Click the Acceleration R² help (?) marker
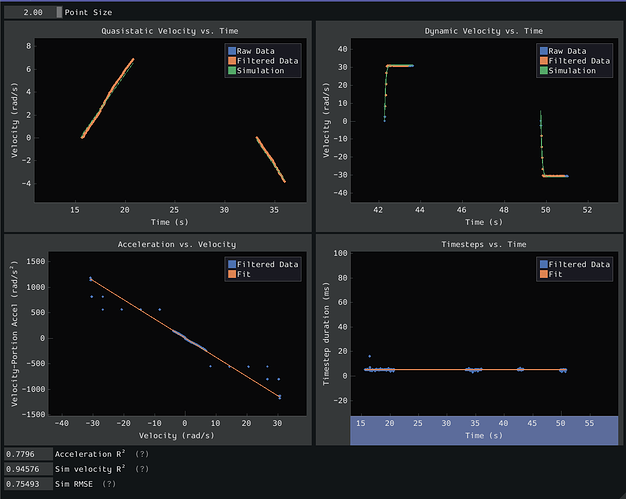626x499 pixels. [142, 454]
